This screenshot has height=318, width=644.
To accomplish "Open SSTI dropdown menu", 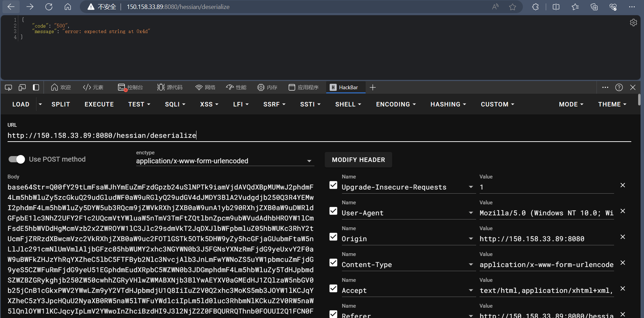I will click(310, 104).
